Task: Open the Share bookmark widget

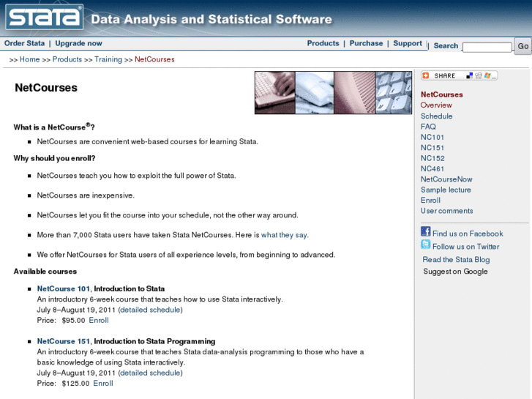Action: (459, 75)
